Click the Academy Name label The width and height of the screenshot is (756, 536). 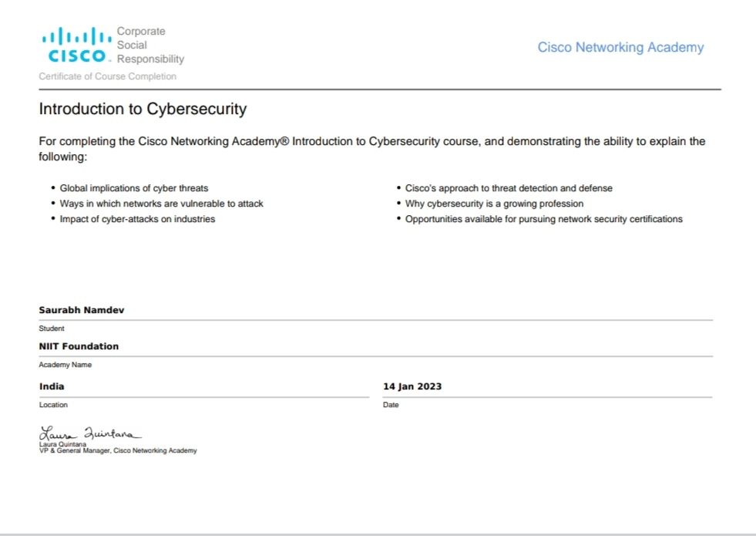coord(65,365)
